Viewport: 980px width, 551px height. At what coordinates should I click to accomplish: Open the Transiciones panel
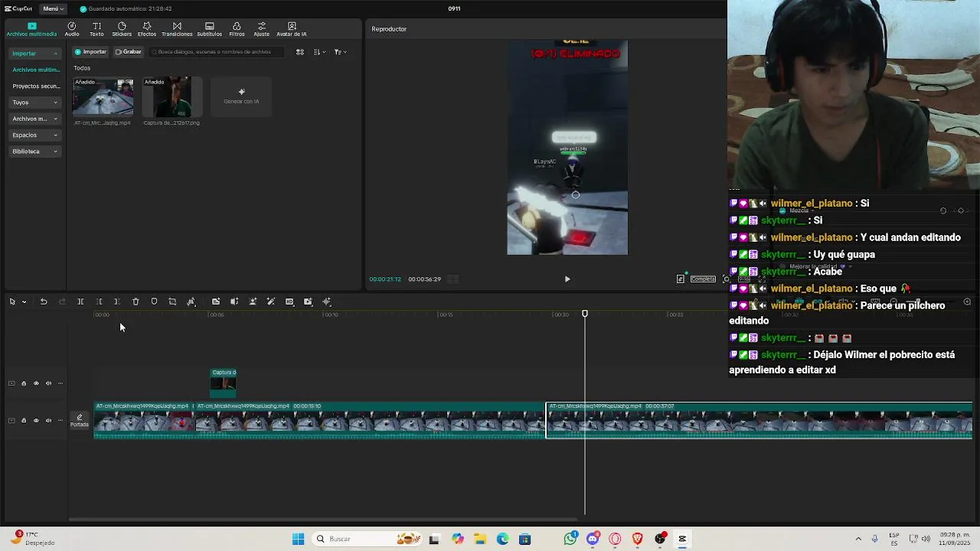(x=177, y=29)
